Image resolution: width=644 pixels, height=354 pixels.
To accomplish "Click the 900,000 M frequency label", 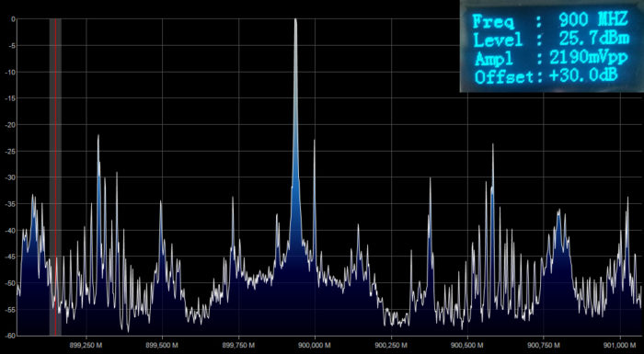I will (x=315, y=345).
